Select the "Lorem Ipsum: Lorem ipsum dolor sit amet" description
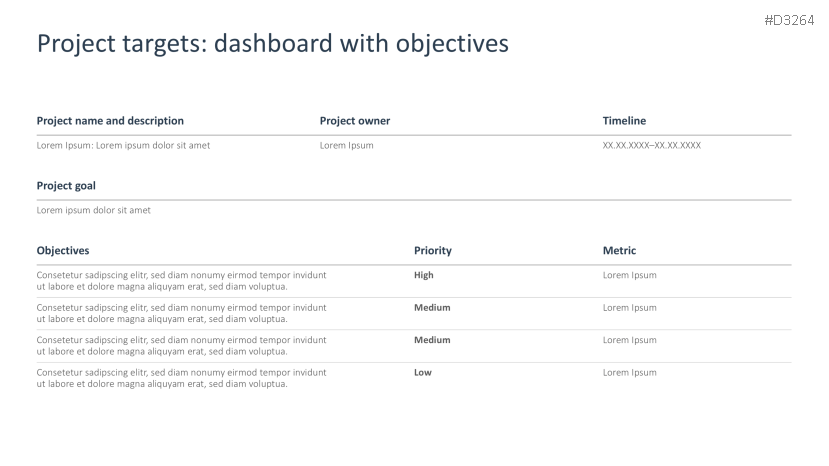 (x=123, y=145)
